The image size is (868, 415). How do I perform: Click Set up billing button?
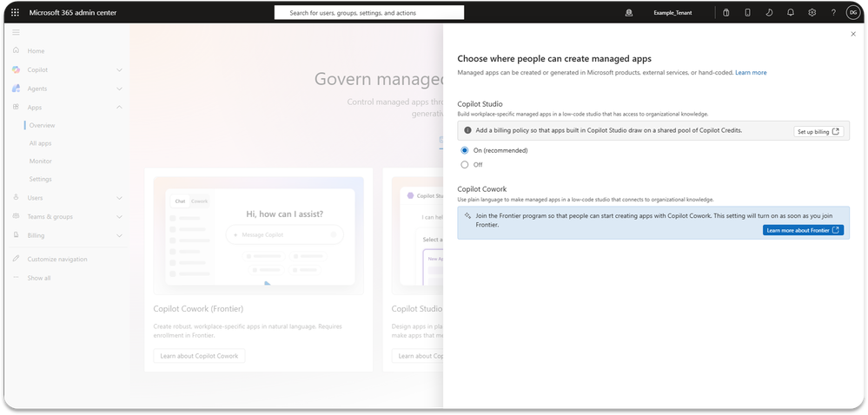818,132
